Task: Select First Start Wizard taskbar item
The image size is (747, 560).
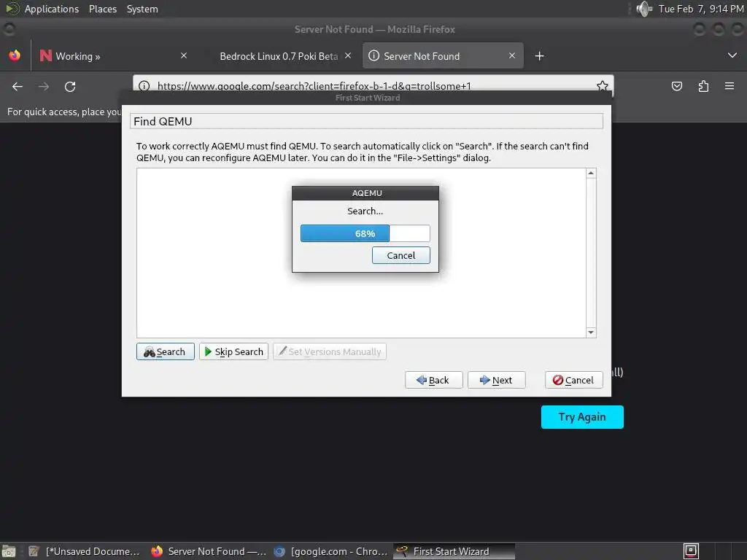Action: tap(454, 551)
